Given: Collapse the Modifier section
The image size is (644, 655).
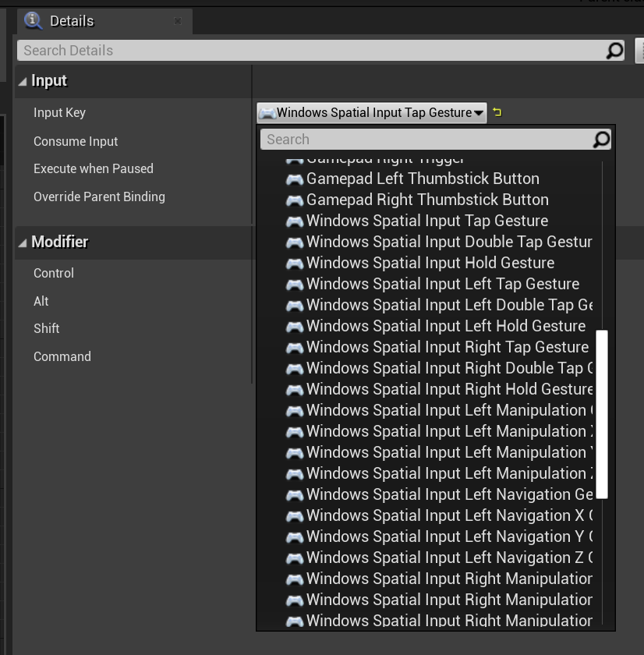Looking at the screenshot, I should 23,243.
